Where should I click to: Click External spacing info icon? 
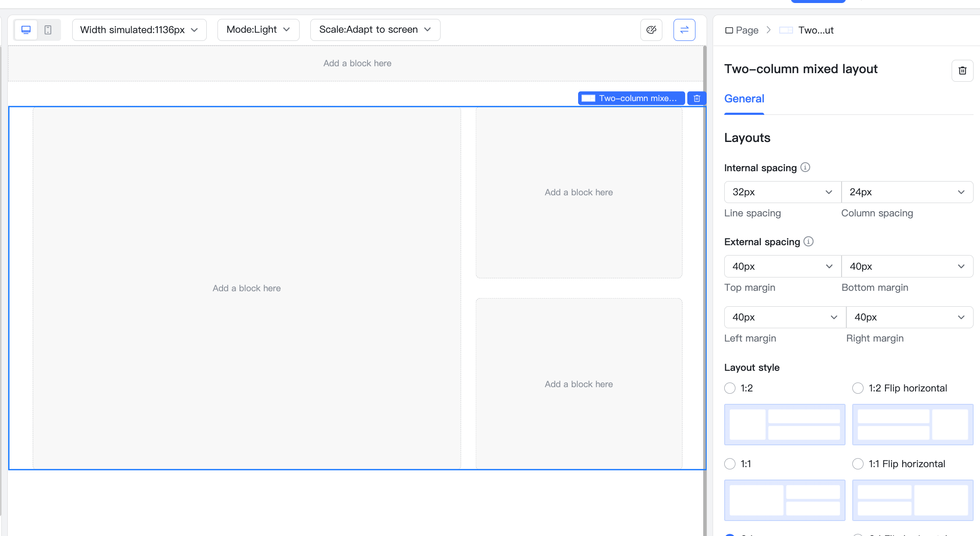(808, 241)
